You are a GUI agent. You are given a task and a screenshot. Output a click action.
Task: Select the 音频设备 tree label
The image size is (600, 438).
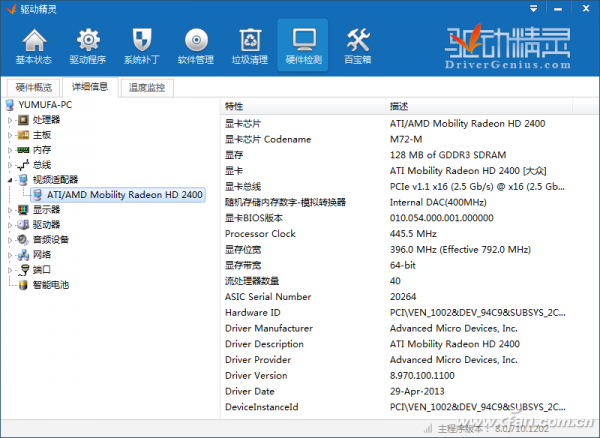pyautogui.click(x=51, y=240)
